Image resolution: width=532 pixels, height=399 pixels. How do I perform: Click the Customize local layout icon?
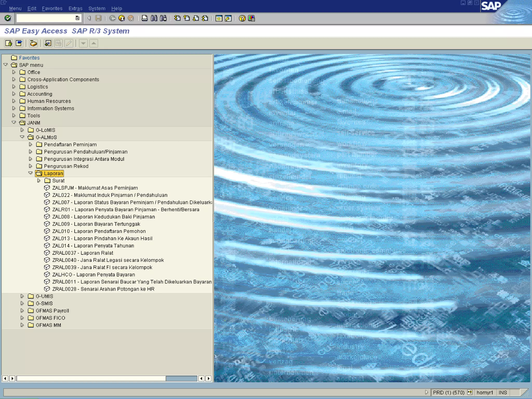(251, 18)
